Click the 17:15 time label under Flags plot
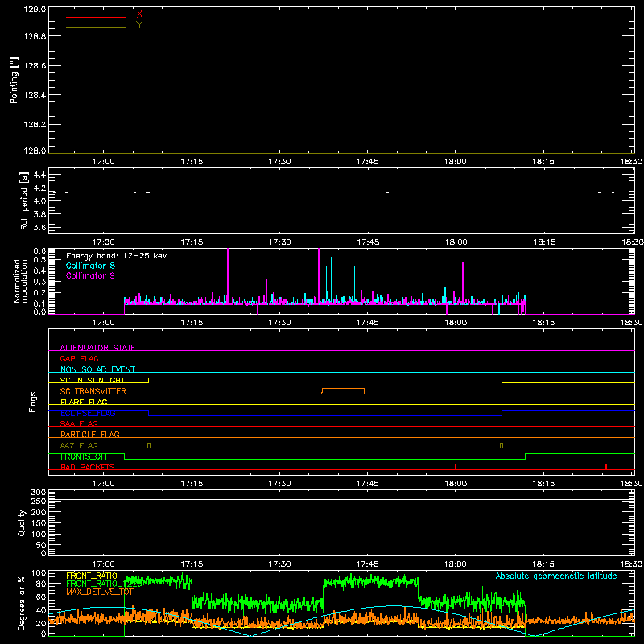 (x=192, y=484)
